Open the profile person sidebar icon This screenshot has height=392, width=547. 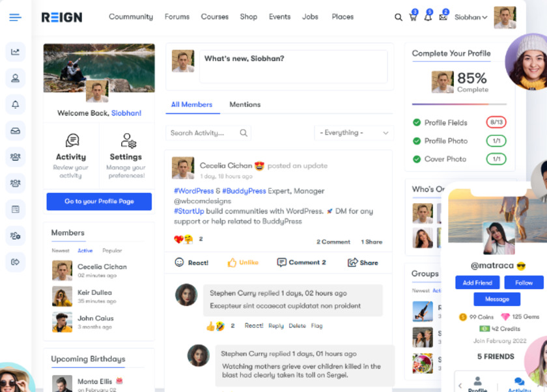pyautogui.click(x=16, y=78)
